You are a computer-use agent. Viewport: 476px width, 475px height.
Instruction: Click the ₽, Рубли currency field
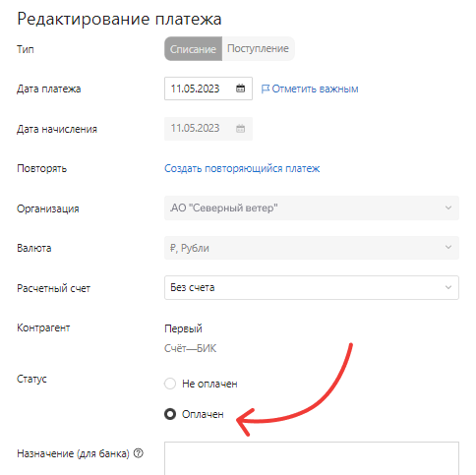coord(312,248)
